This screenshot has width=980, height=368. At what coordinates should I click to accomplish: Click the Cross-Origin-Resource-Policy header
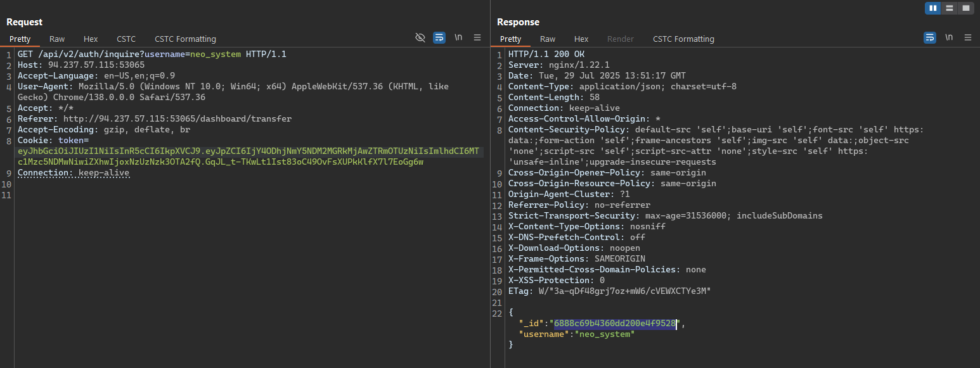point(612,184)
